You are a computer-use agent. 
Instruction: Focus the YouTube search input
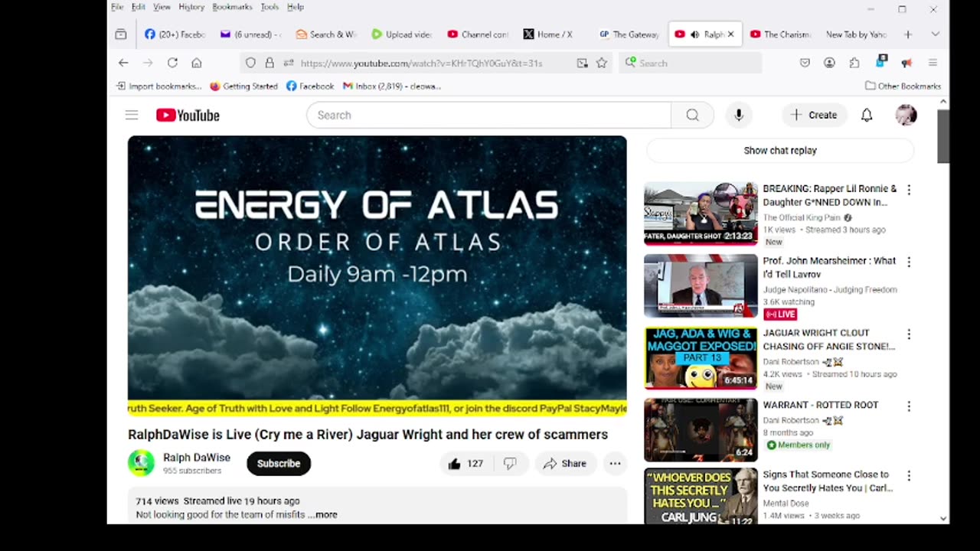pos(488,115)
